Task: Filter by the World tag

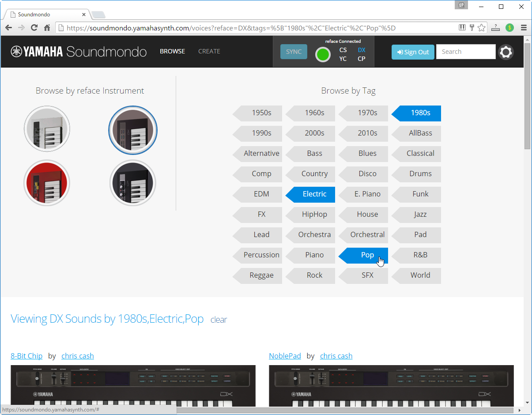Action: [416, 276]
